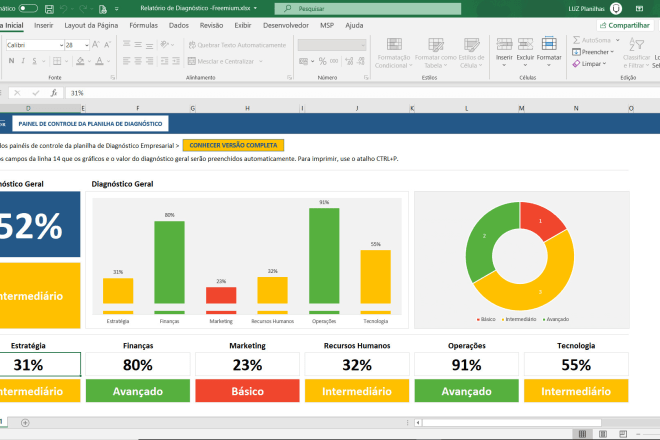Toggle italic formatting
The width and height of the screenshot is (660, 440).
pos(23,61)
